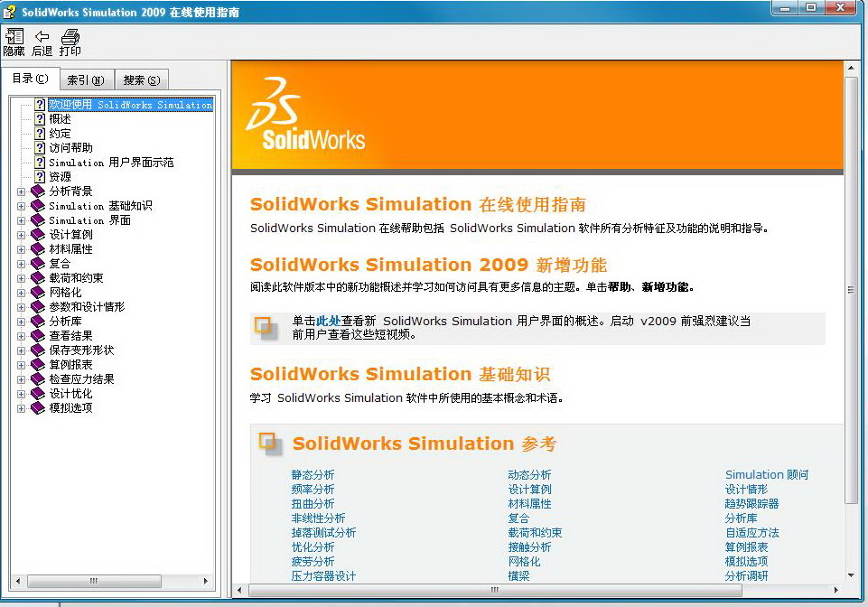Screen dimensions: 868x607
Task: Expand the 载荷和约束 tree branch
Action: (20, 277)
